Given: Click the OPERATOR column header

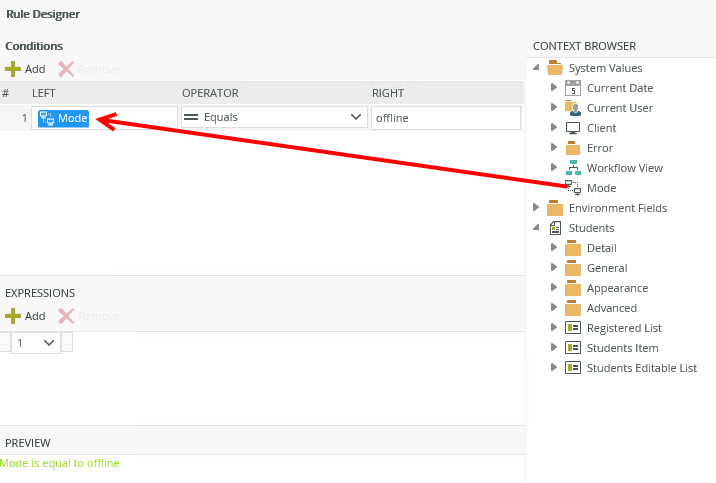Looking at the screenshot, I should (x=210, y=93).
